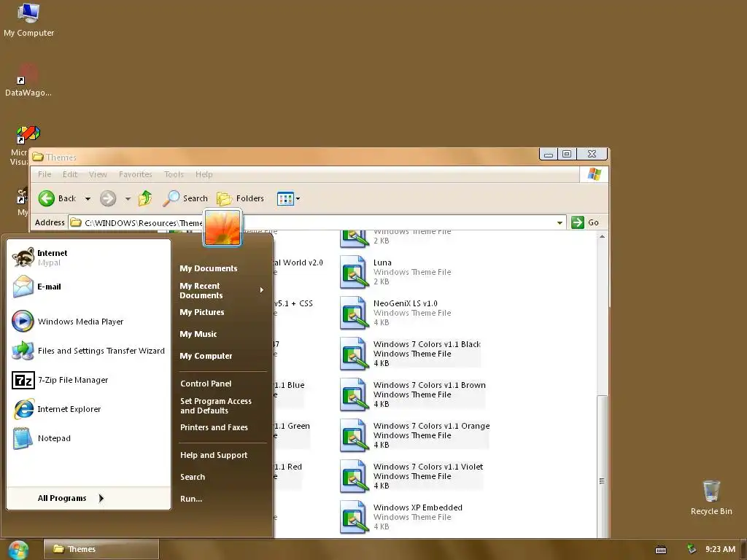Open the Help menu in Themes window
Screen dimensions: 747x560
click(204, 174)
